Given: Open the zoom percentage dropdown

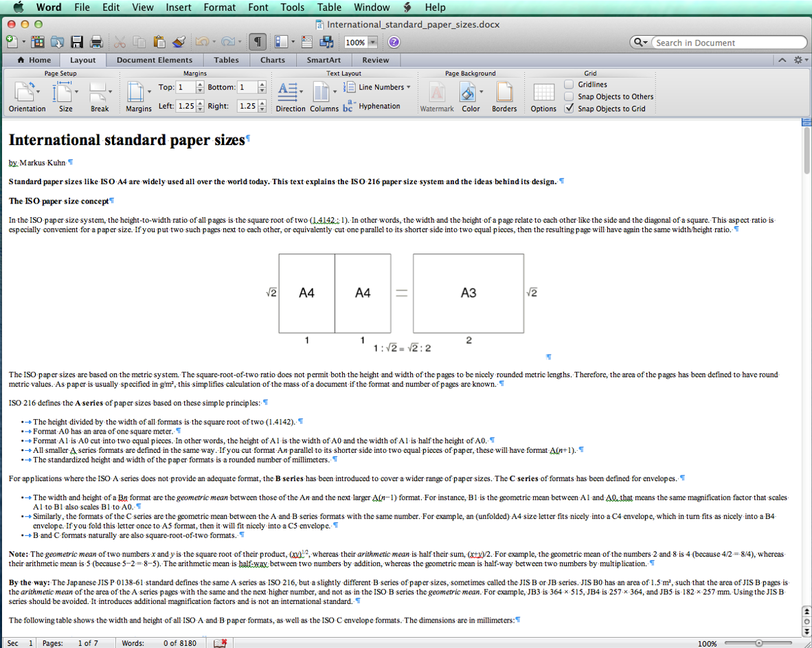Looking at the screenshot, I should 372,42.
